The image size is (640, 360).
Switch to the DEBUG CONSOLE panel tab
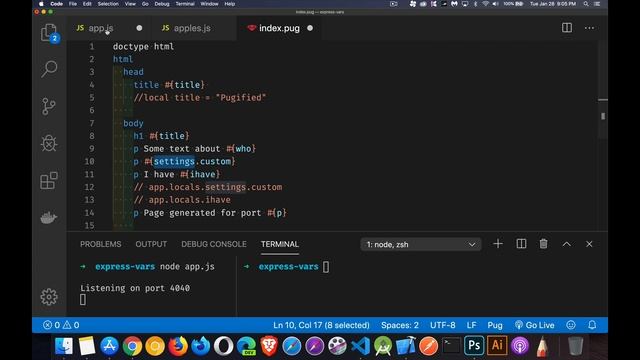(213, 244)
